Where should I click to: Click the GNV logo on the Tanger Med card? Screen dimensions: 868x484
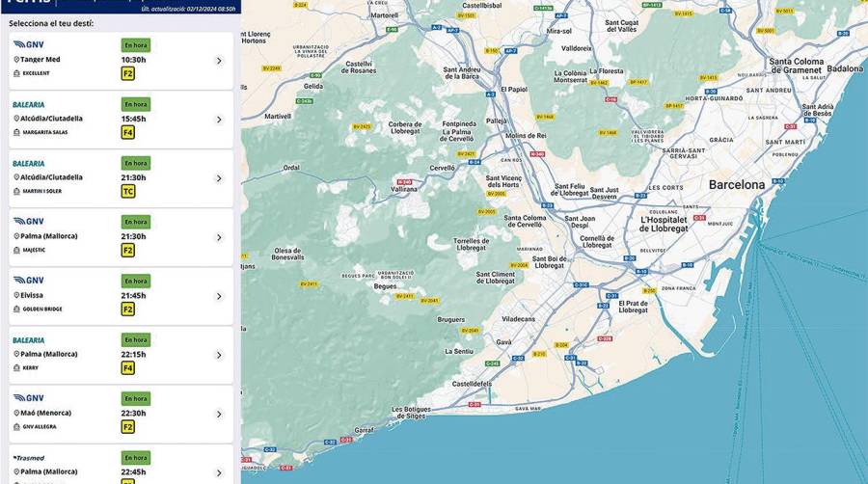pyautogui.click(x=28, y=44)
